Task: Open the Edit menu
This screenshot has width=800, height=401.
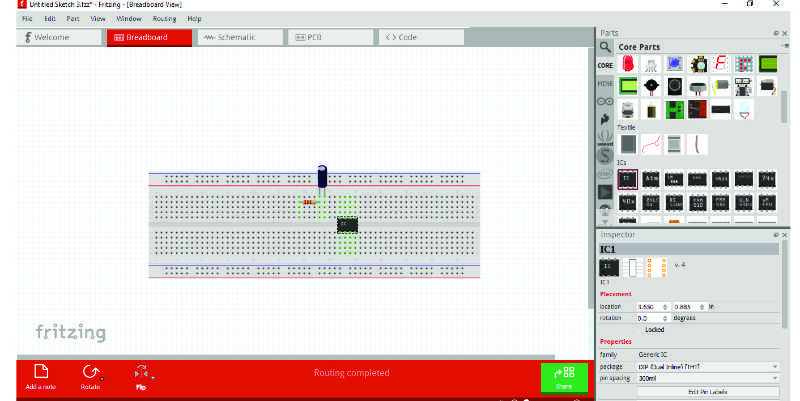Action: point(49,19)
